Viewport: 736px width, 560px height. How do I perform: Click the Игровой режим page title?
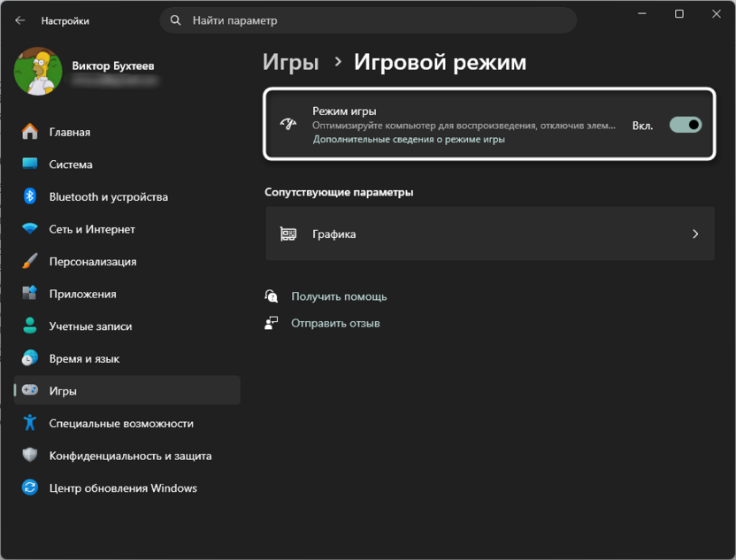[x=440, y=62]
